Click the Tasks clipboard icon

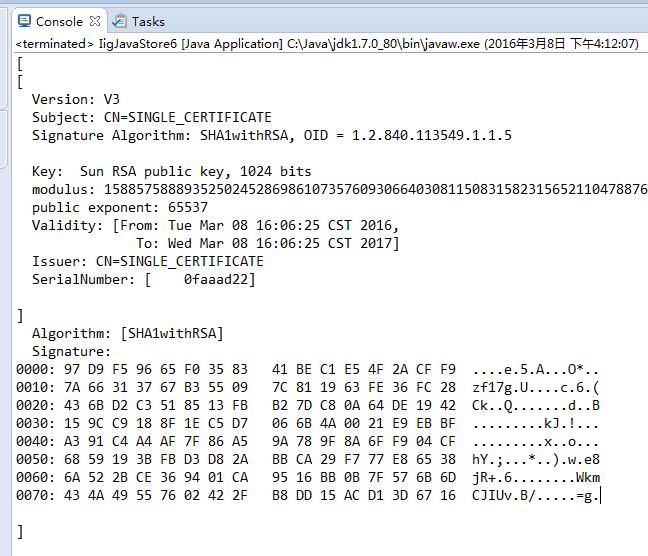[119, 21]
